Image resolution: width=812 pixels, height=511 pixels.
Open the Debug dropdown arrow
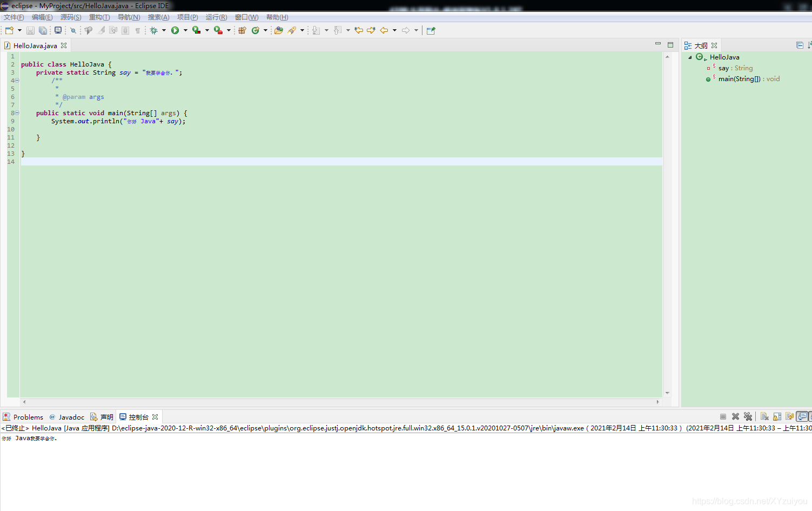point(164,30)
